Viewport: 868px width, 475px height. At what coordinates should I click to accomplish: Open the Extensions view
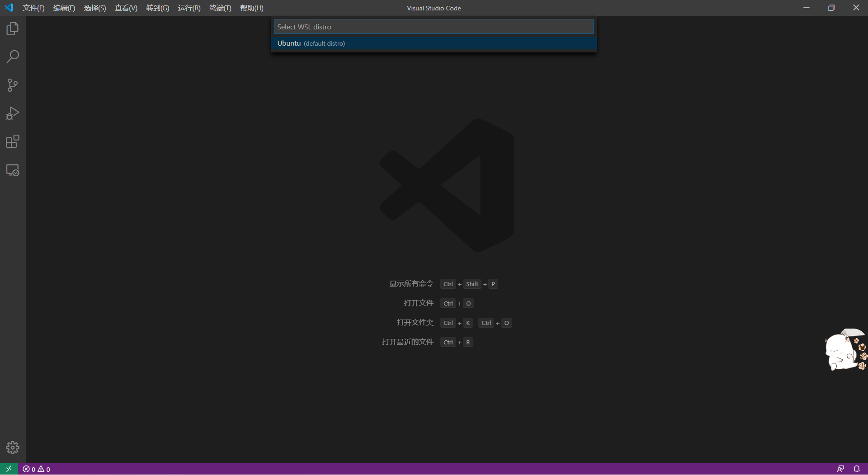coord(13,142)
